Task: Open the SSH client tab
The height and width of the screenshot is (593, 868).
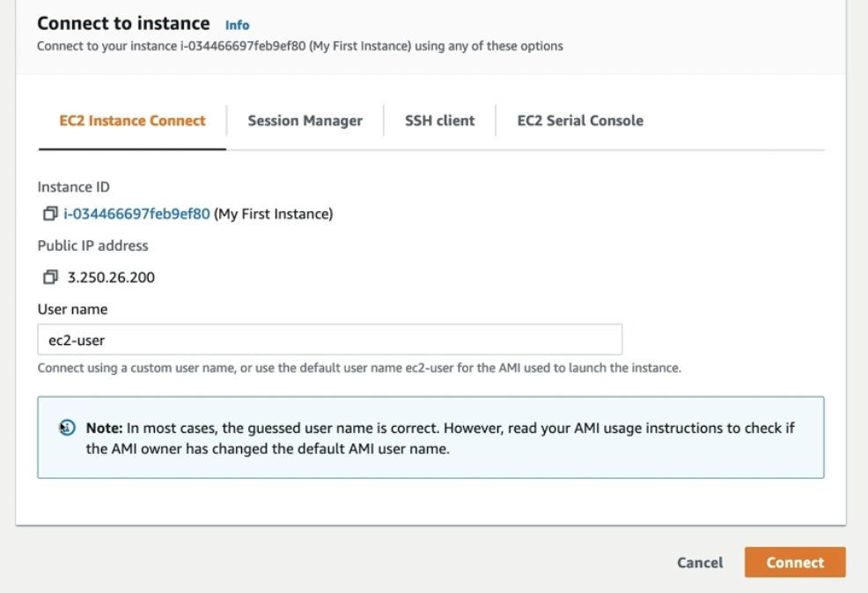Action: 439,121
